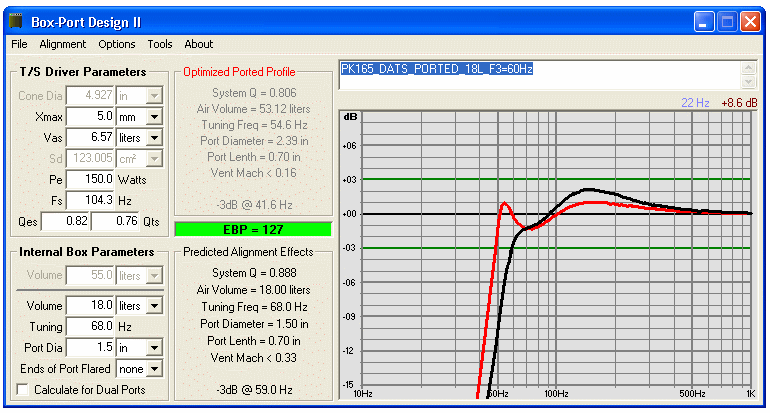Enable Calculate for Dual Ports checkbox
This screenshot has width=770, height=413.
click(23, 389)
